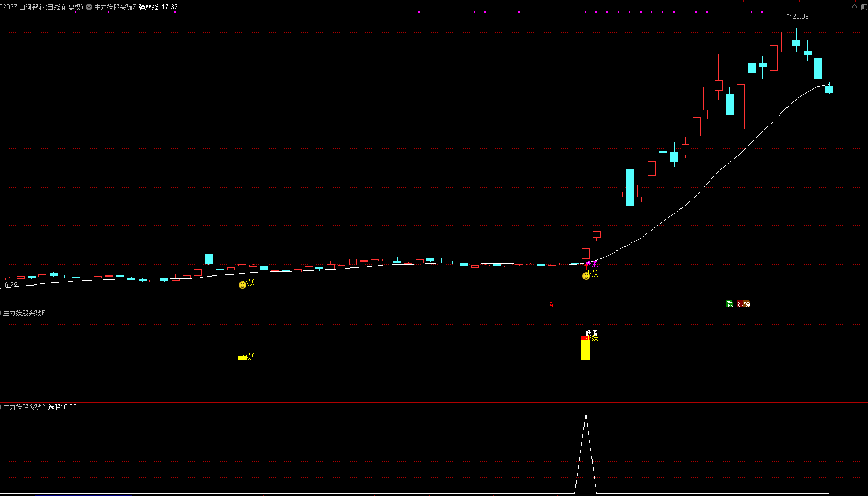The height and width of the screenshot is (496, 868).
Task: Click the 强弱线 17.32 value label
Action: (x=158, y=7)
